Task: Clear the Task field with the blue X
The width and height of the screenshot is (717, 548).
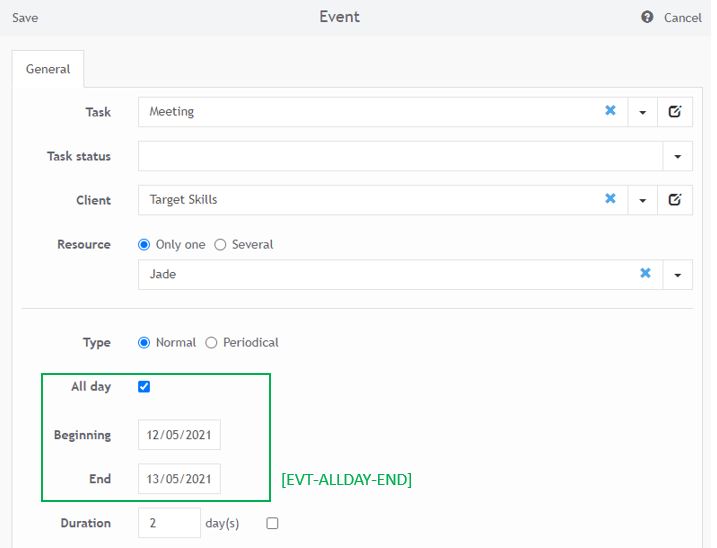Action: 610,112
